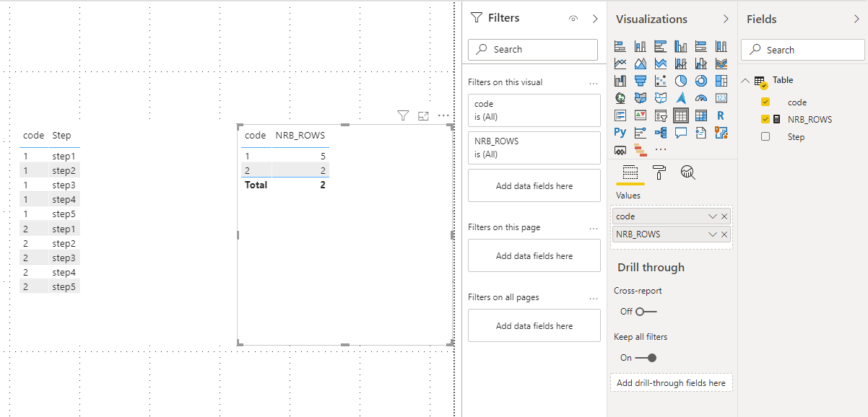Select the KPI visual
This screenshot has height=417, width=868.
(641, 115)
